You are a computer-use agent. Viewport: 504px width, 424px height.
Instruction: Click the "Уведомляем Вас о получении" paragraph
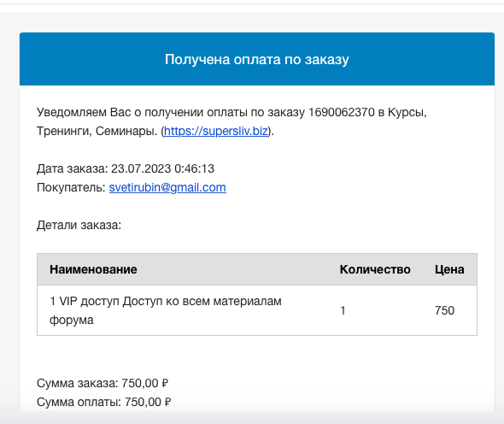[x=231, y=121]
